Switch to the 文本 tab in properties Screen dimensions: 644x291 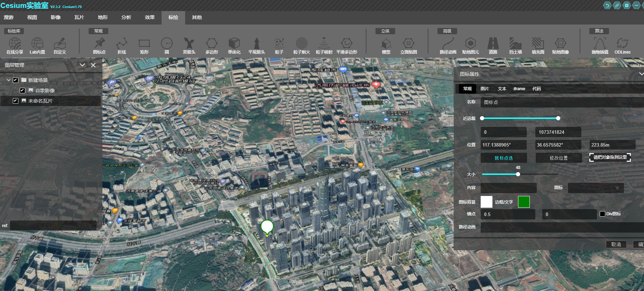tap(502, 89)
